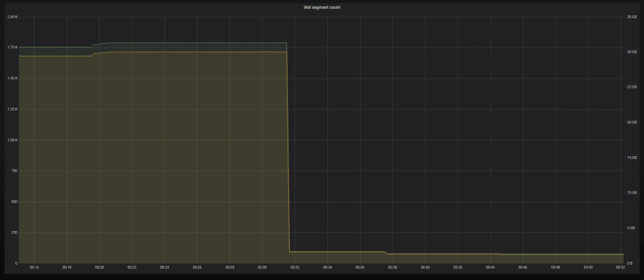Click the 00:34 time axis label
This screenshot has height=280, width=644.
[327, 268]
